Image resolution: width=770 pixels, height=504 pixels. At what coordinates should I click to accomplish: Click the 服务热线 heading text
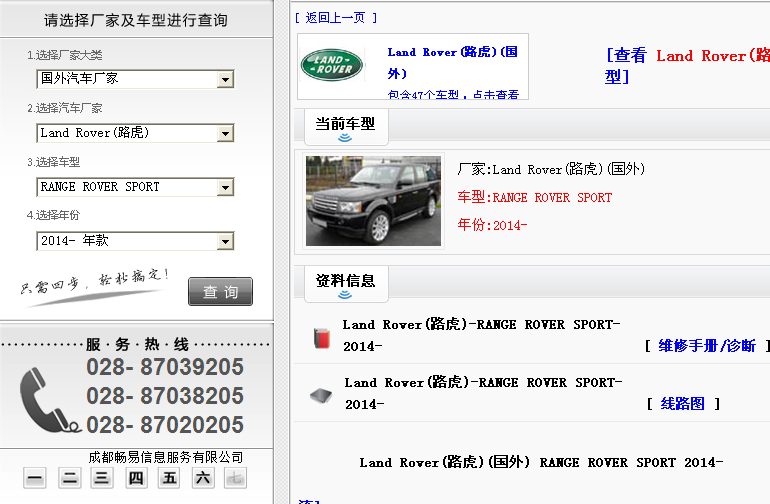tap(137, 344)
